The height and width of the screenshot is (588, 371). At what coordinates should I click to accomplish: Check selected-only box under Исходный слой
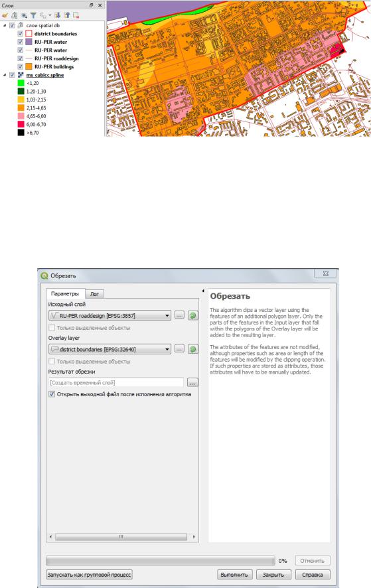pyautogui.click(x=52, y=328)
